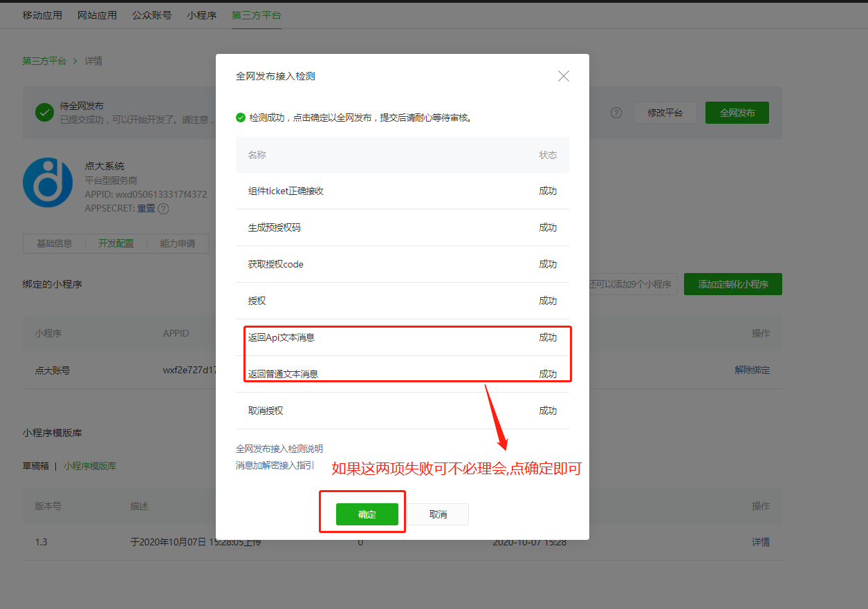Click row text 获取授权code
Image resolution: width=868 pixels, height=609 pixels.
click(x=276, y=264)
